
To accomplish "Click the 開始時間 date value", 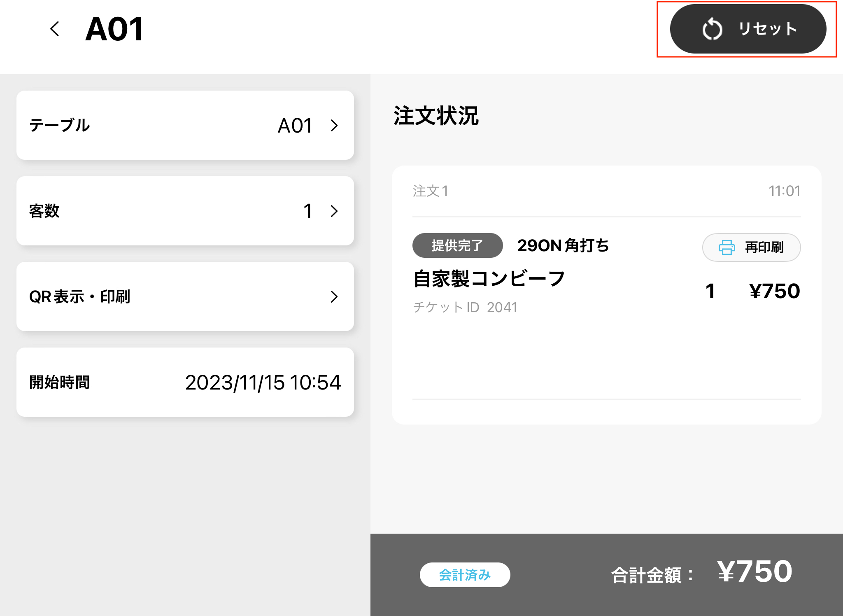I will (x=263, y=383).
